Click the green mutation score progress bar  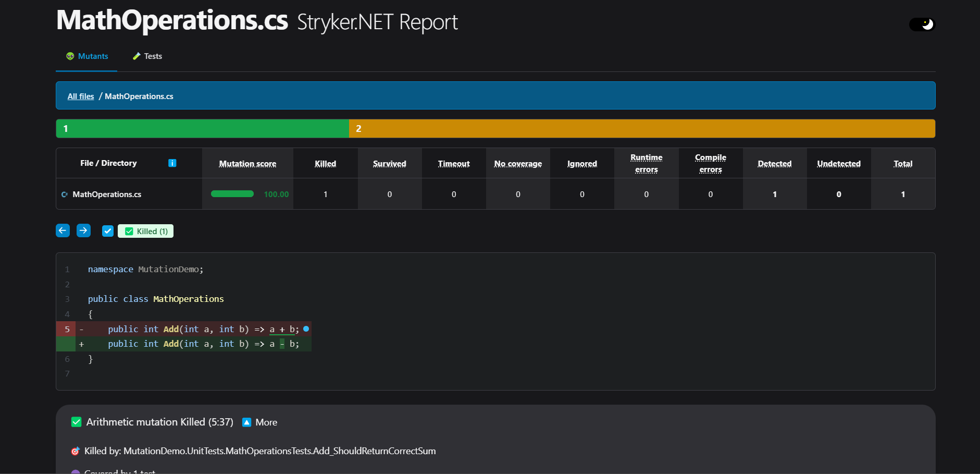232,194
